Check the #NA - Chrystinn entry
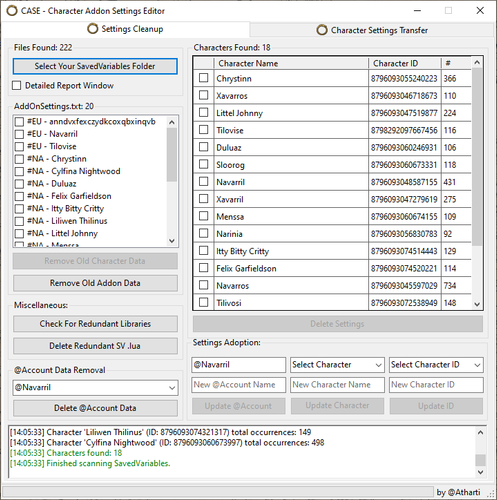This screenshot has height=500, width=497. click(19, 159)
